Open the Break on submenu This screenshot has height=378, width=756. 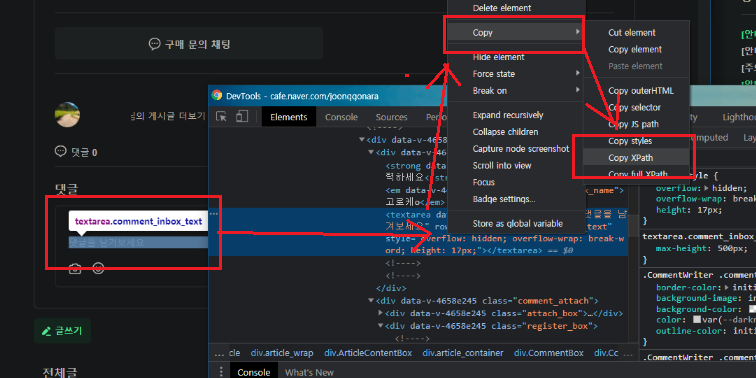516,91
